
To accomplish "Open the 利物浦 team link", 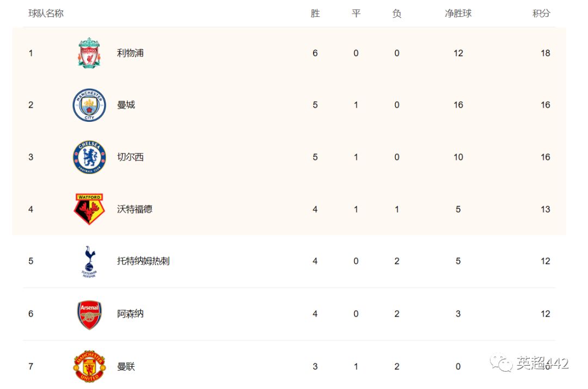I will 130,53.
